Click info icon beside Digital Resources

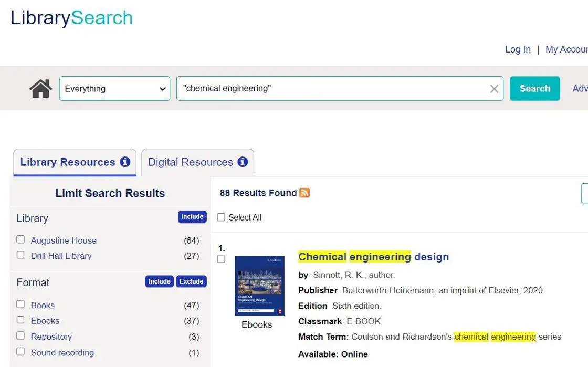[x=243, y=162]
